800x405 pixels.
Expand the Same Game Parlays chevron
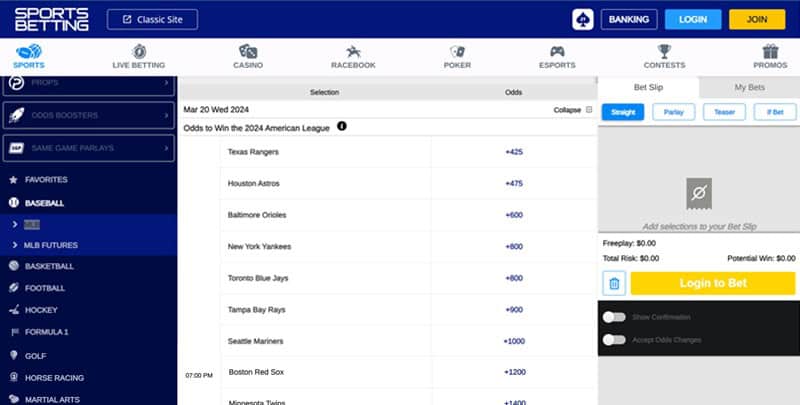[166, 148]
